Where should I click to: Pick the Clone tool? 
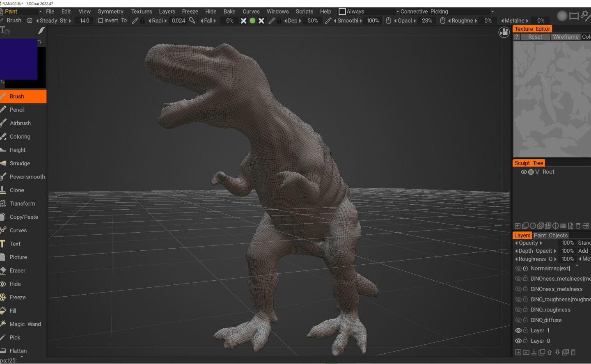[x=23, y=190]
